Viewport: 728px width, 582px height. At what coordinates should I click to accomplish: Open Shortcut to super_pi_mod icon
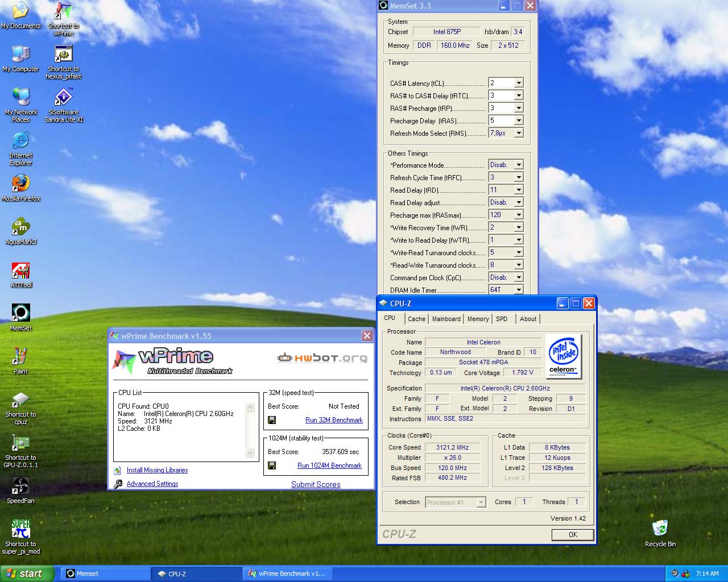(20, 537)
